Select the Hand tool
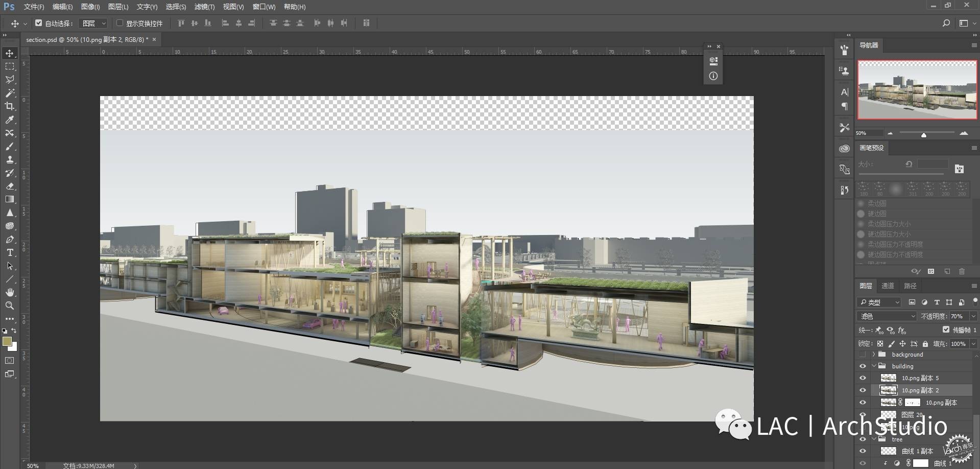This screenshot has height=469, width=980. point(10,292)
